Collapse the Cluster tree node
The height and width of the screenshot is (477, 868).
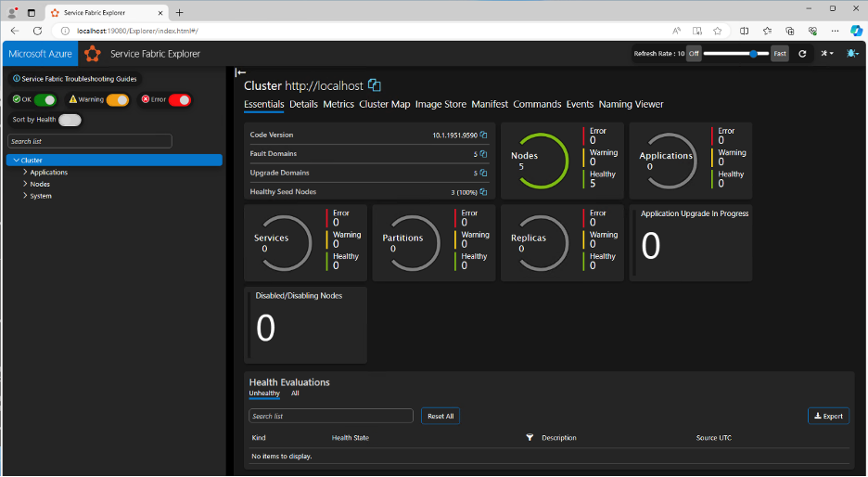[x=16, y=161]
